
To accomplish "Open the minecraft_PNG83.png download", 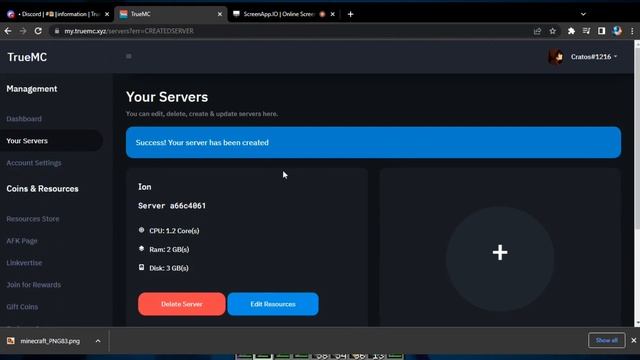I will point(50,341).
